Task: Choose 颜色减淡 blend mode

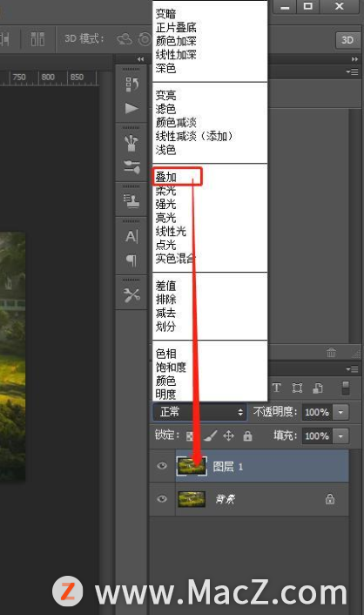Action: pyautogui.click(x=176, y=122)
